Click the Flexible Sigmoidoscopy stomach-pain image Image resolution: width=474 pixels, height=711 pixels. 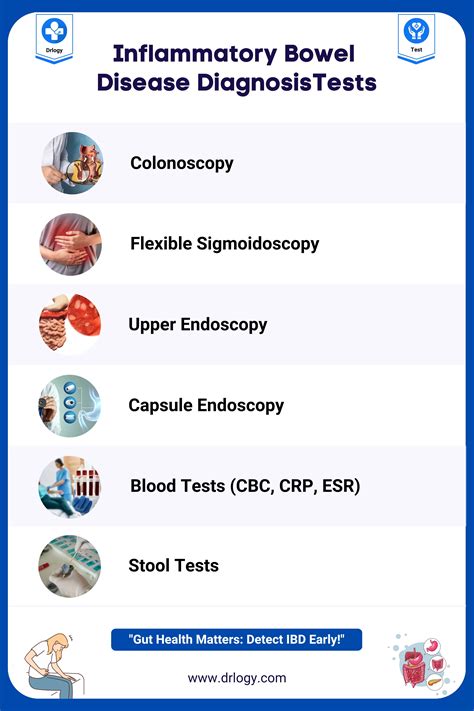(x=70, y=244)
